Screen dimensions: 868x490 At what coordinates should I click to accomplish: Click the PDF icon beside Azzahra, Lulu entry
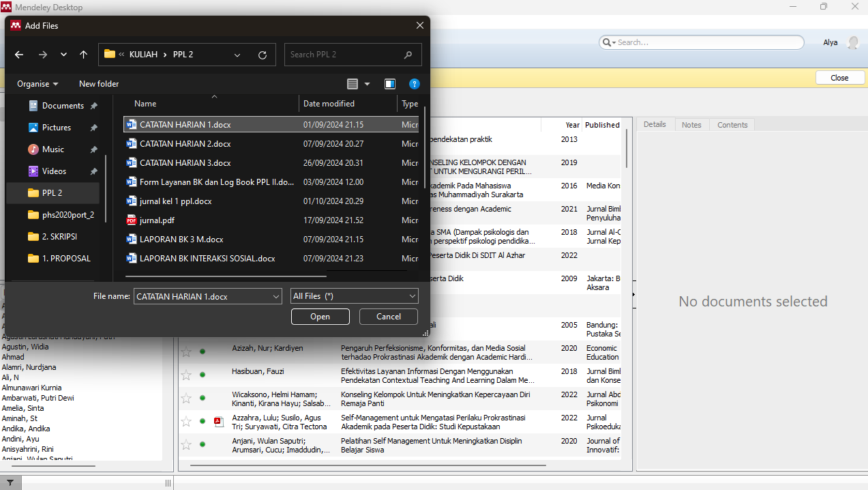(x=218, y=422)
